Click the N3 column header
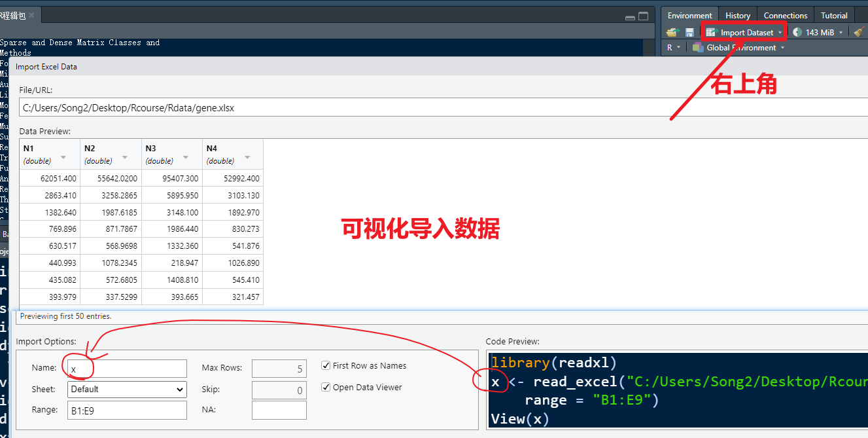The image size is (868, 438). pos(172,154)
